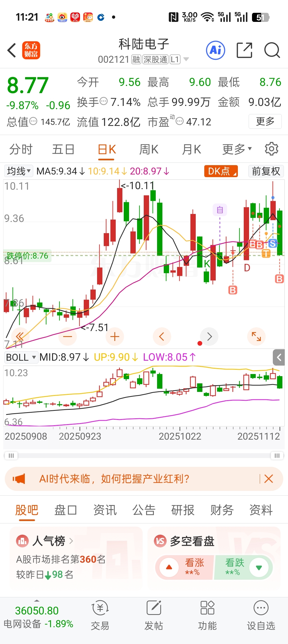The width and height of the screenshot is (288, 644).
Task: Zoom in chart with plus button
Action: coord(115,336)
